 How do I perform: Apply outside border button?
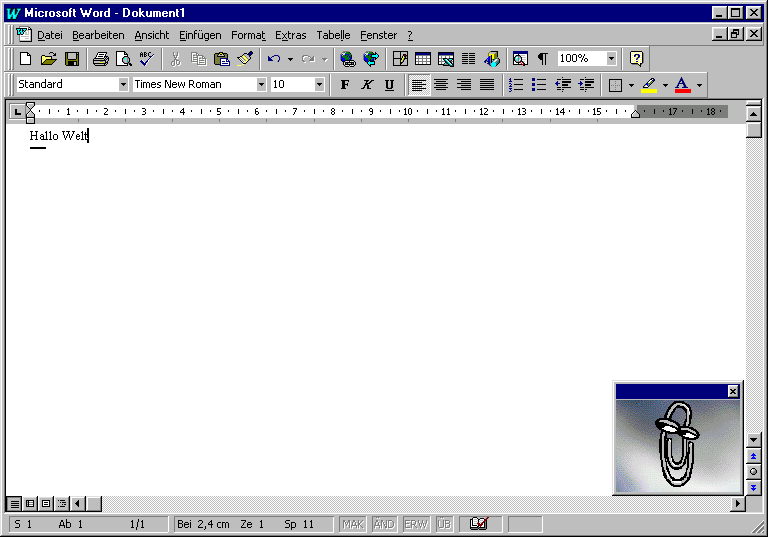point(615,85)
